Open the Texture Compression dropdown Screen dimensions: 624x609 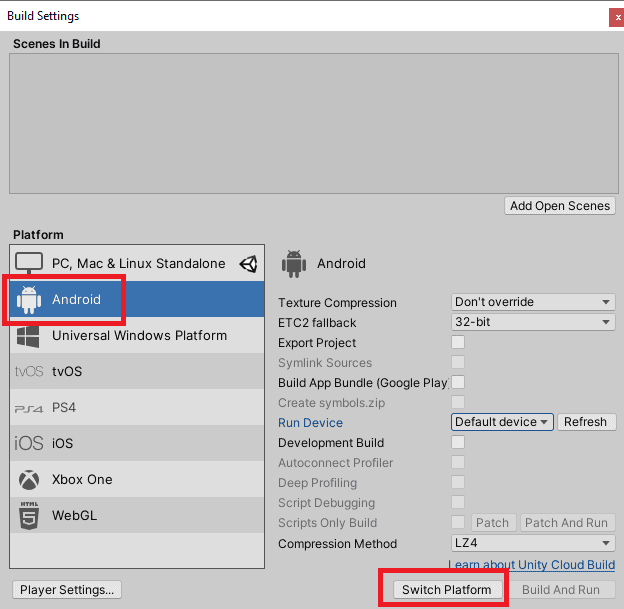coord(533,302)
